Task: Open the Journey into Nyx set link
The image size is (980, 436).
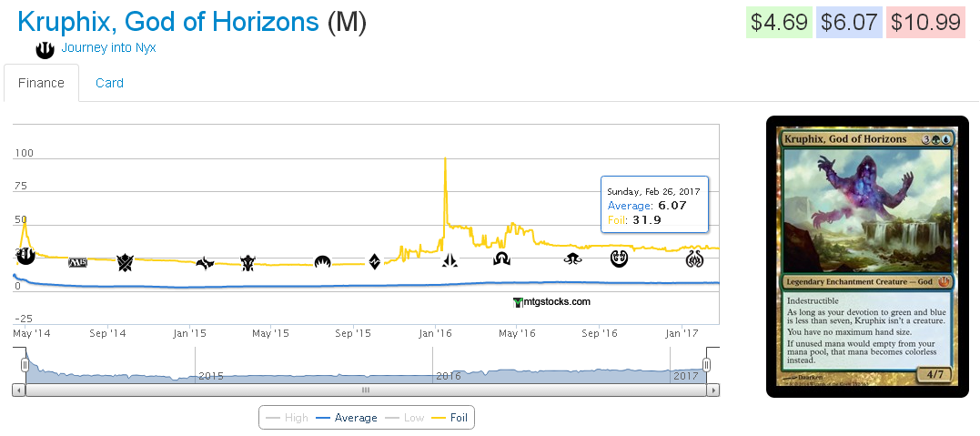Action: click(x=109, y=47)
